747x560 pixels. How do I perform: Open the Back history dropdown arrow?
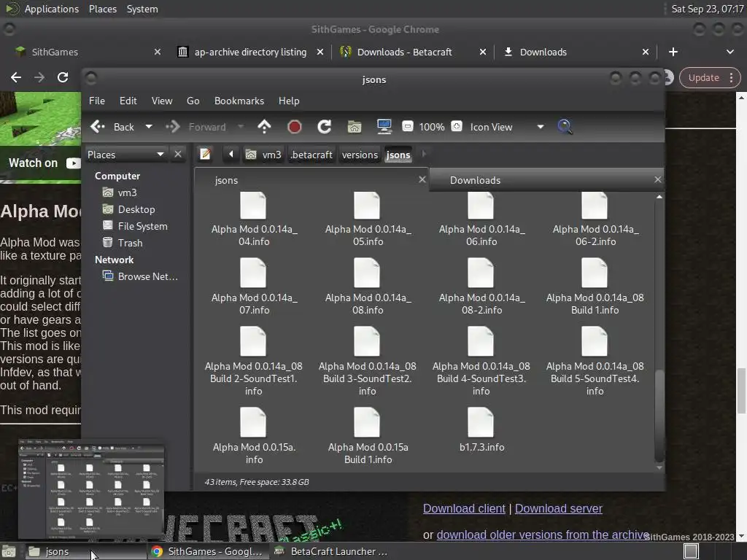pyautogui.click(x=149, y=127)
